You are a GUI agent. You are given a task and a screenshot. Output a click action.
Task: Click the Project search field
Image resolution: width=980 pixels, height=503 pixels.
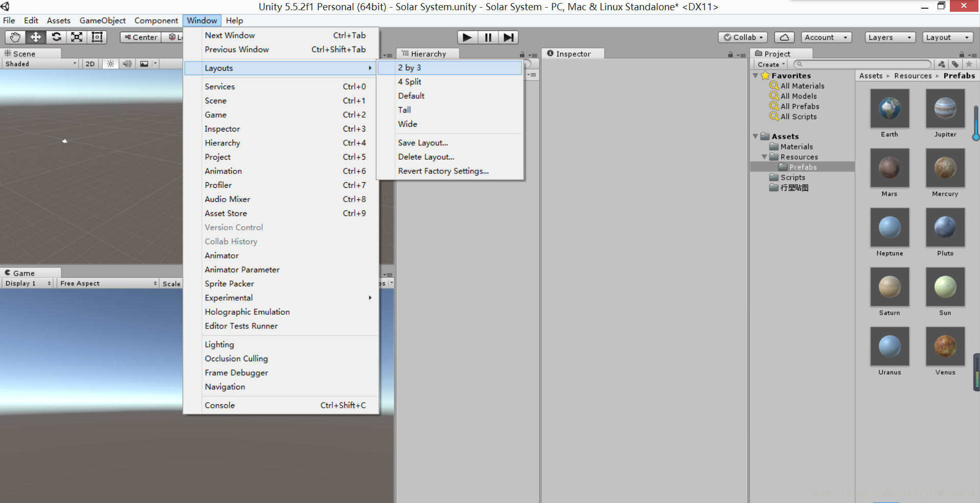(x=862, y=64)
